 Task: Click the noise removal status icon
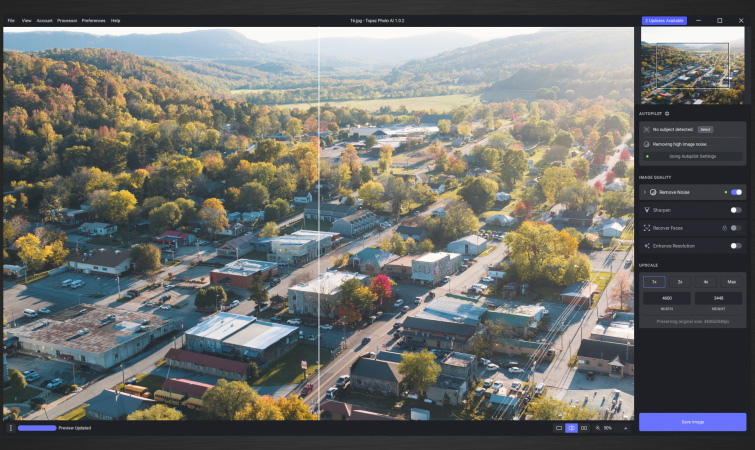647,144
